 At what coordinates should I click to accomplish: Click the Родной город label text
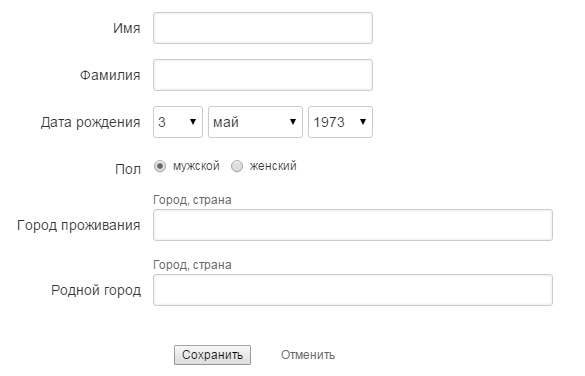(x=96, y=290)
